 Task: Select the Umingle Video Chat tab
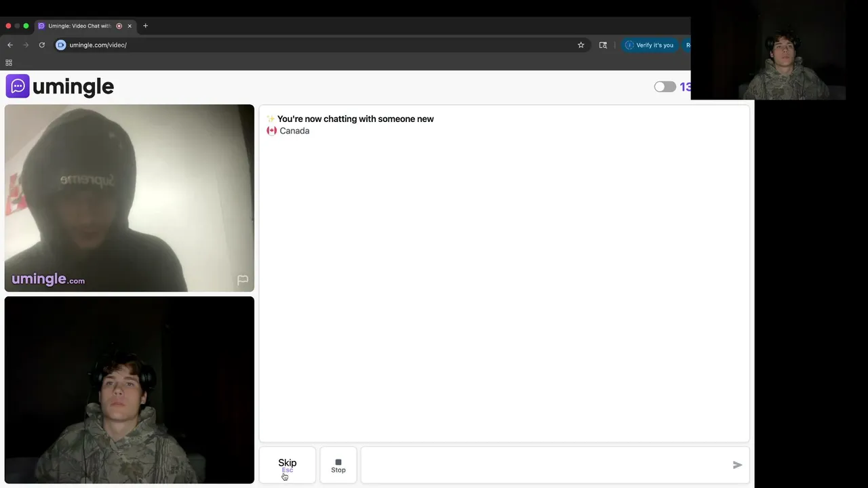(85, 26)
